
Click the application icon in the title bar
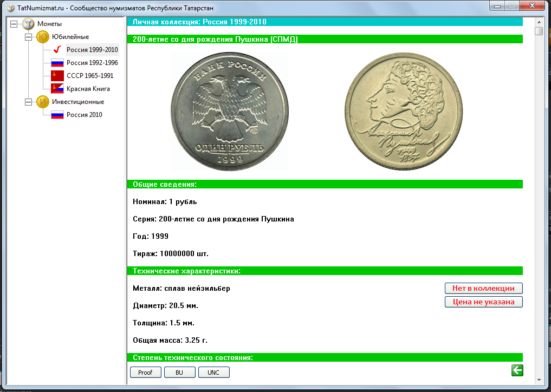(11, 8)
